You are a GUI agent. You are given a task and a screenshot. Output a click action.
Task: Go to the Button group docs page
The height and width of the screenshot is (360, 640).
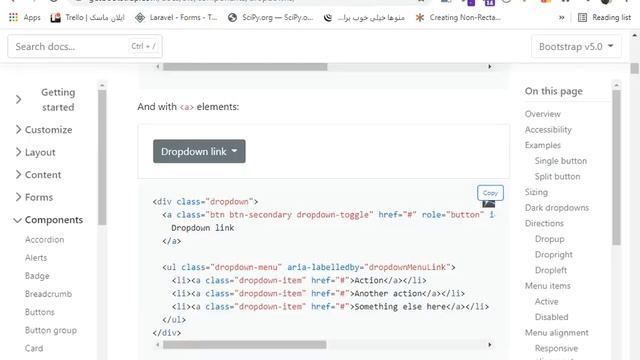(51, 330)
